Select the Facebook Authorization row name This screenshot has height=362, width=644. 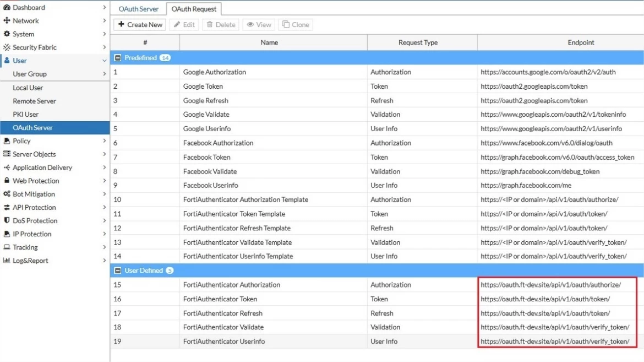click(x=218, y=143)
